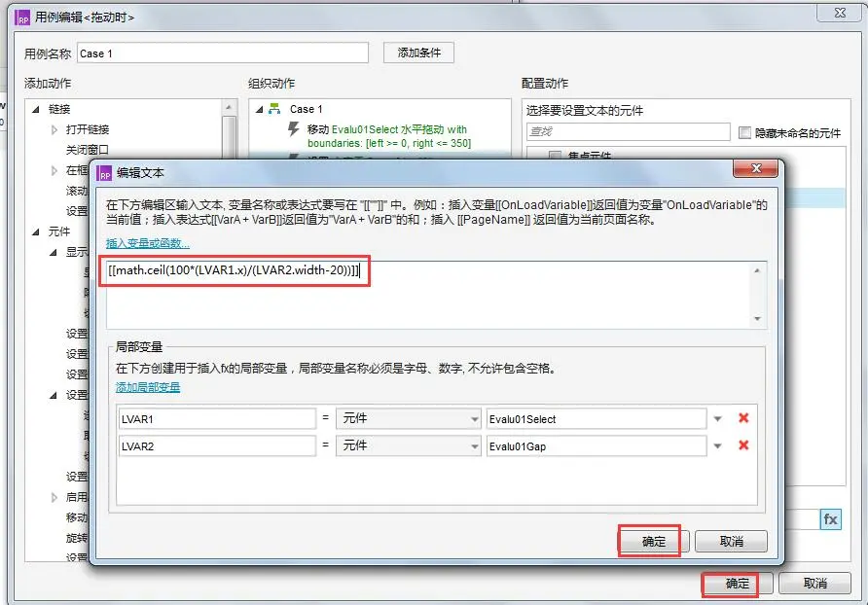Image resolution: width=868 pixels, height=605 pixels.
Task: Expand the 打开链接 tree item
Action: 54,129
